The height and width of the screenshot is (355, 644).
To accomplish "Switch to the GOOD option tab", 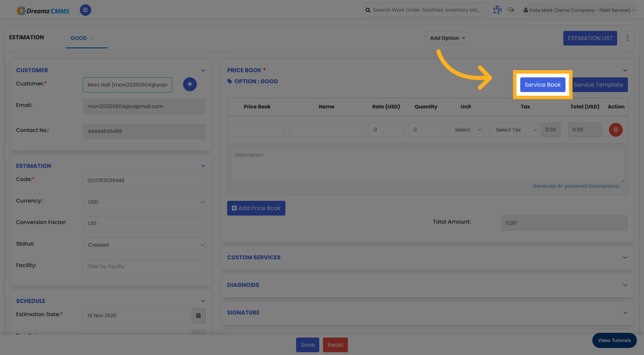I will point(78,38).
